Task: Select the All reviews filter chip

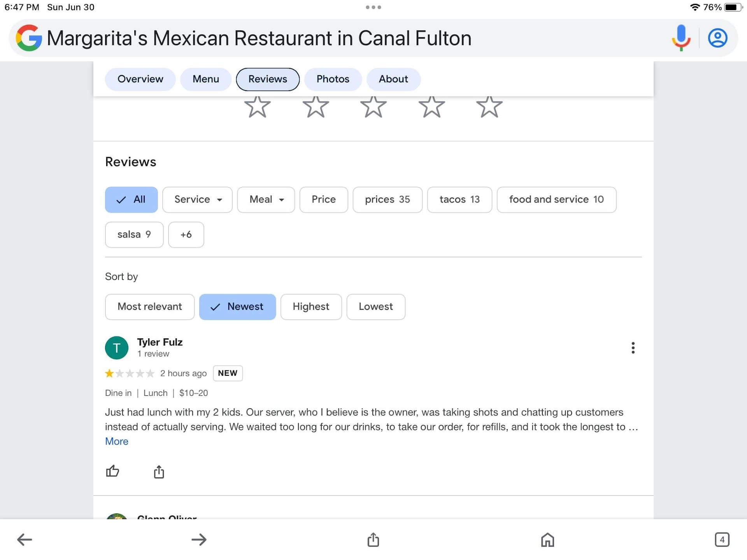Action: (131, 199)
